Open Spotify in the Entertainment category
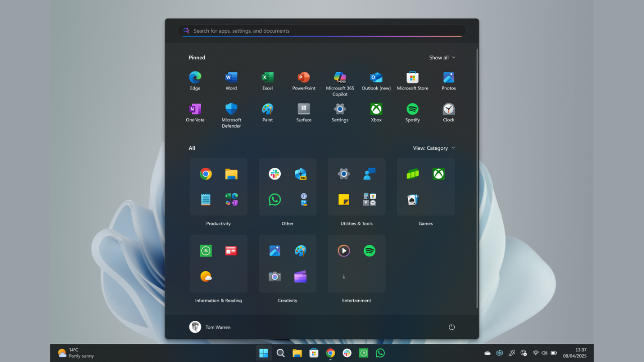Screen dimensions: 644x362 click(x=369, y=250)
